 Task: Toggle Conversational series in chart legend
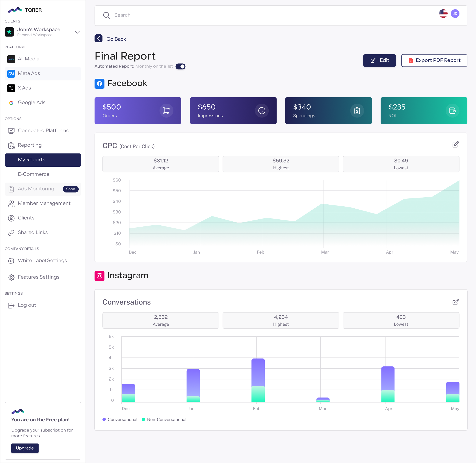[120, 420]
